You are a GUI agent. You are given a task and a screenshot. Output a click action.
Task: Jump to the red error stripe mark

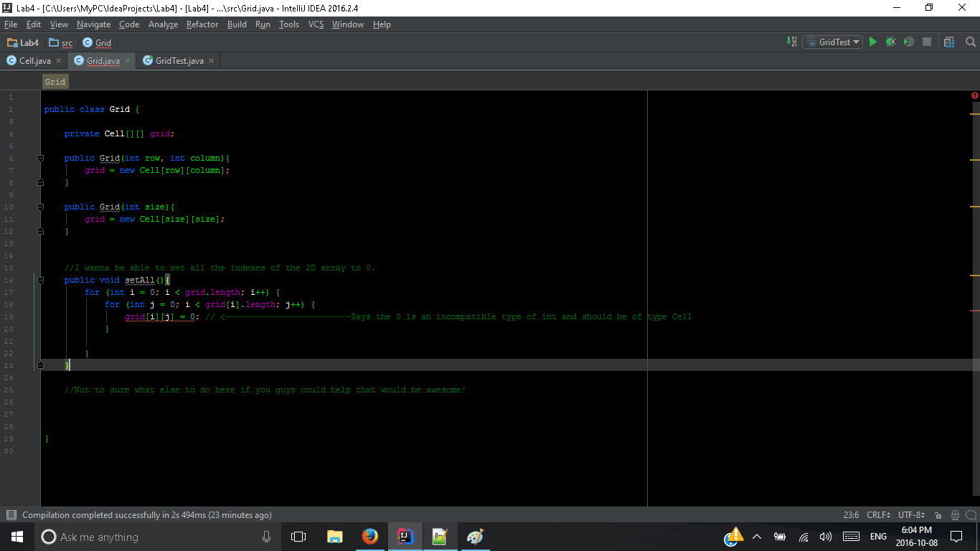[974, 311]
